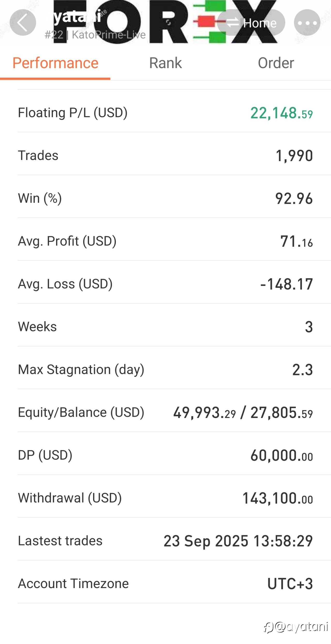Tap the Lastest trades timestamp
This screenshot has width=331, height=644.
click(x=238, y=541)
